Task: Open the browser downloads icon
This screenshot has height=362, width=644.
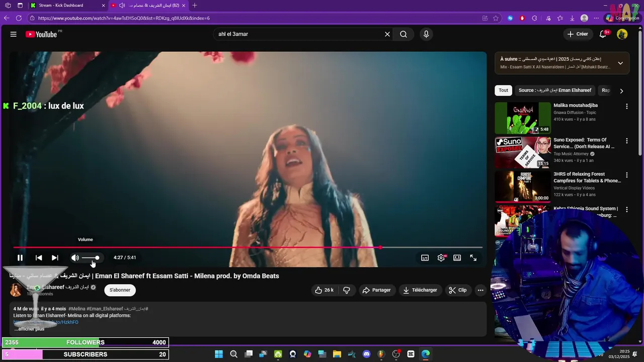Action: click(x=572, y=18)
